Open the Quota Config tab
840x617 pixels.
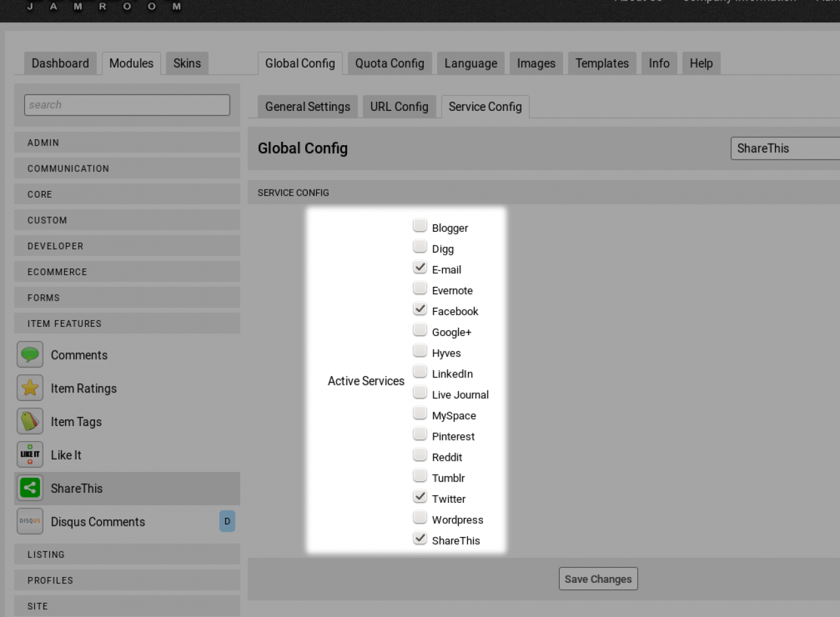pyautogui.click(x=390, y=63)
